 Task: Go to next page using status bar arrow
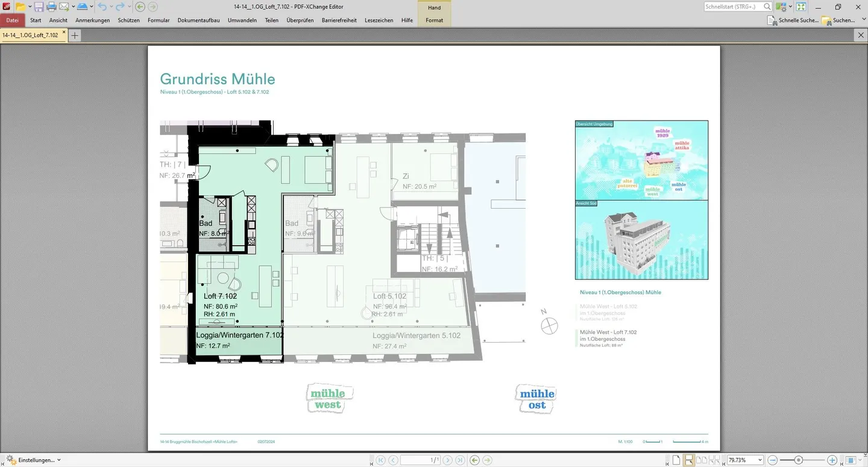(447, 460)
